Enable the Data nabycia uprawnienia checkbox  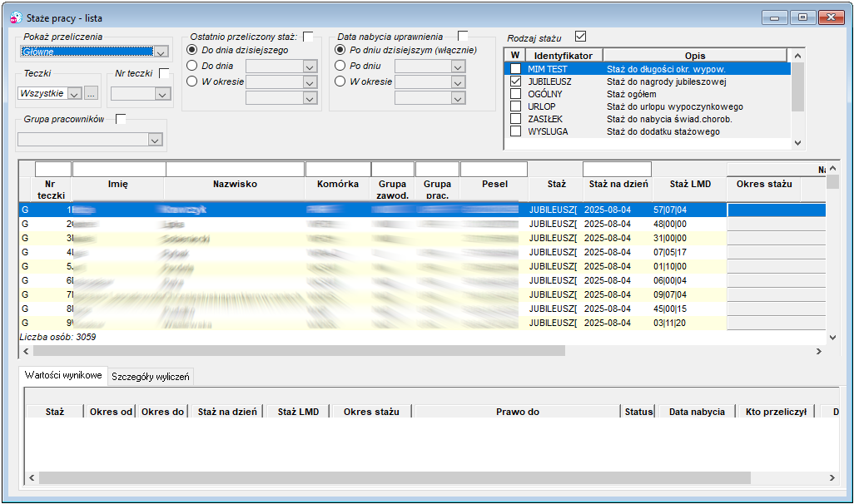(x=463, y=36)
